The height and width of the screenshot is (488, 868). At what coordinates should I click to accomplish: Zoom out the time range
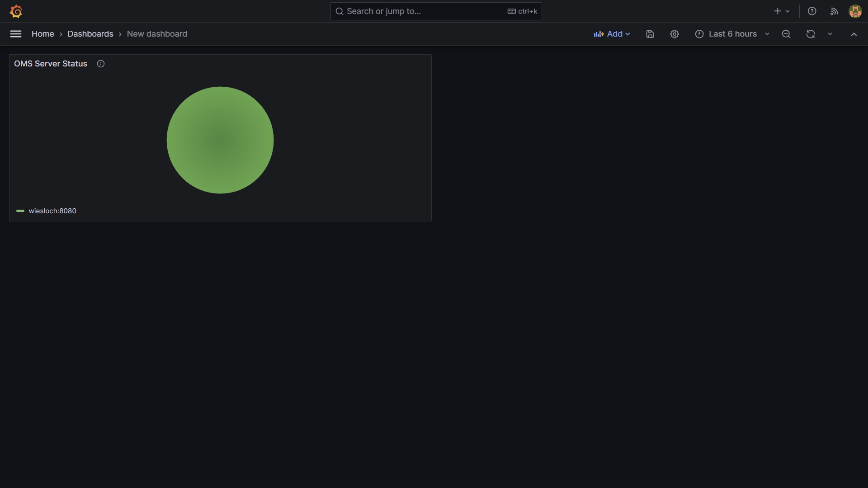point(786,34)
